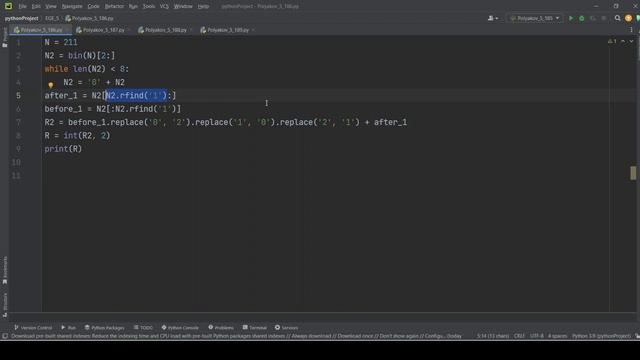Open the Structure sidebar panel
Image resolution: width=640 pixels, height=360 pixels.
[5, 305]
